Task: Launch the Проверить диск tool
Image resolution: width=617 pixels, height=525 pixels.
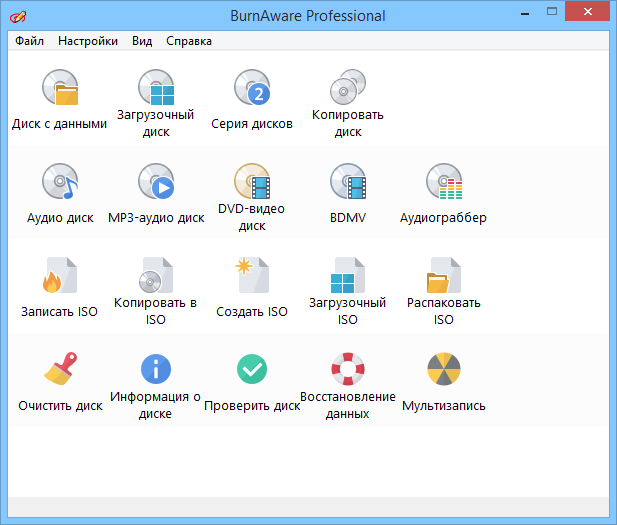Action: (252, 371)
